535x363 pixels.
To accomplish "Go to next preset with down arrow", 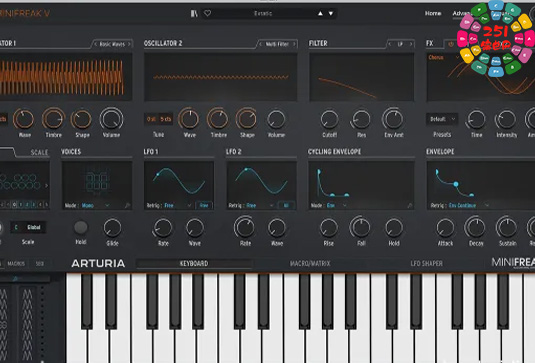I will (x=331, y=13).
